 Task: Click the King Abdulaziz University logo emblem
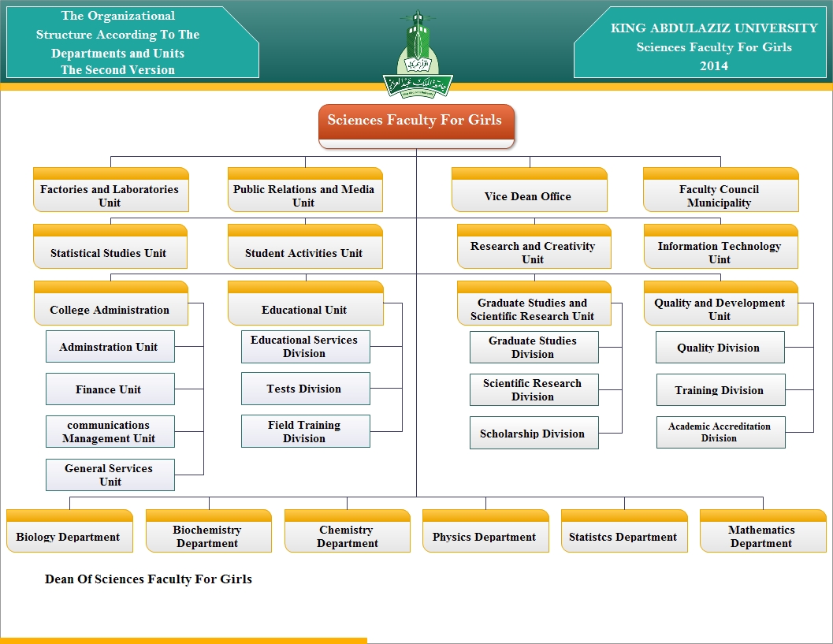[x=418, y=54]
